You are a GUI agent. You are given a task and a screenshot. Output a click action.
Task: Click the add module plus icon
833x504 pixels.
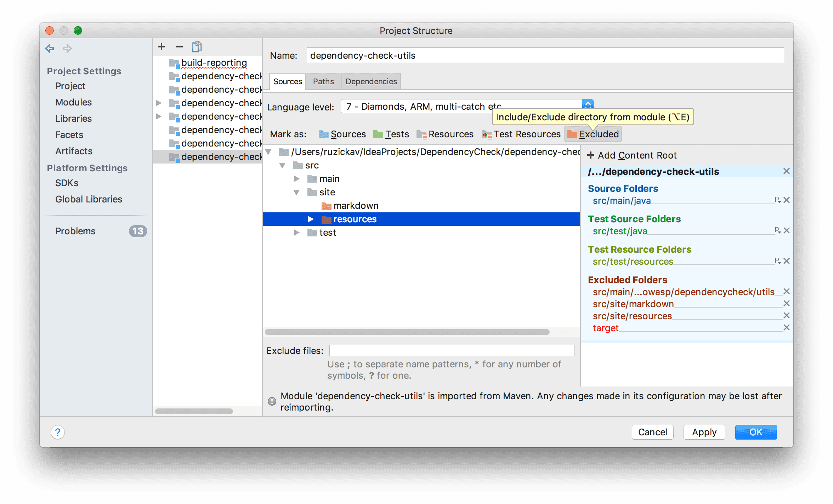[x=161, y=47]
